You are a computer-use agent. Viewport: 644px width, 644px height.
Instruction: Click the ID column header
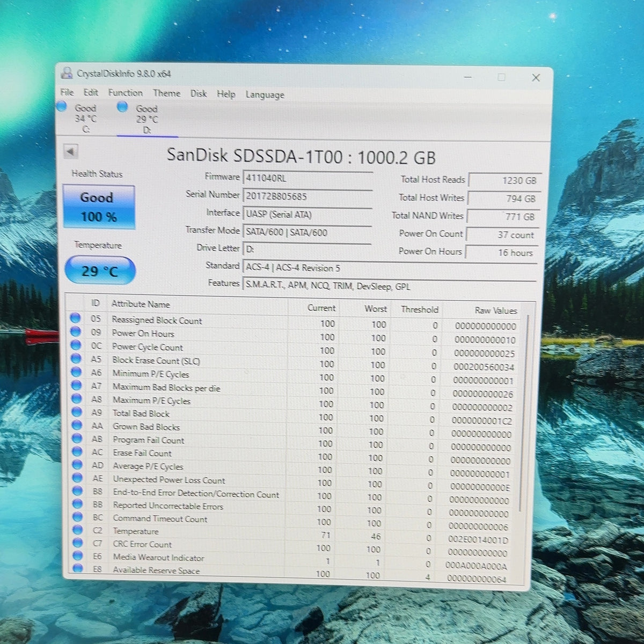(x=96, y=303)
